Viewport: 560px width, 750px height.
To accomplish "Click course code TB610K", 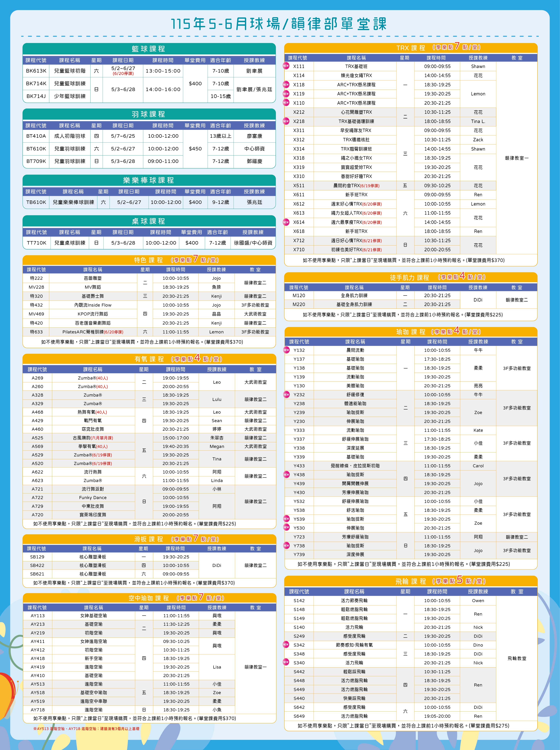I will (x=36, y=202).
